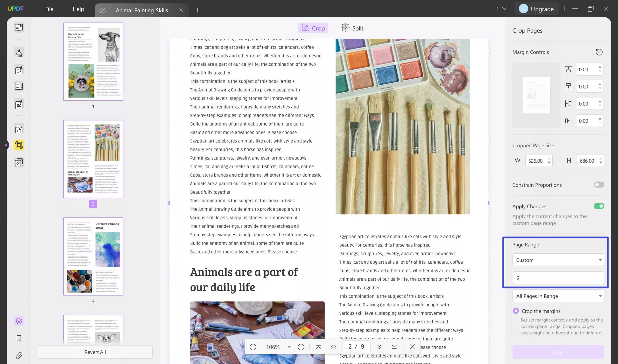Edit the custom page range input field
Image resolution: width=618 pixels, height=364 pixels.
click(558, 278)
